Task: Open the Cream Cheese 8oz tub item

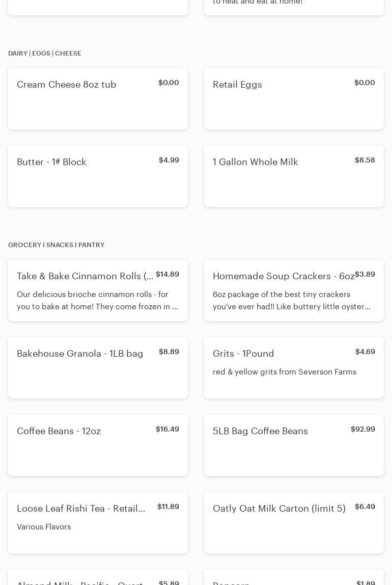Action: (98, 99)
